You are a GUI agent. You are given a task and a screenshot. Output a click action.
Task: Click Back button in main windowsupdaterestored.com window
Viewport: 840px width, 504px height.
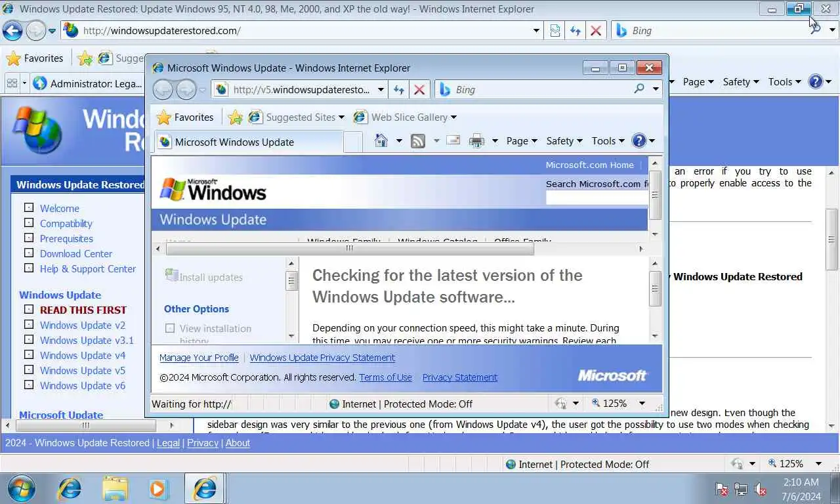coord(12,30)
